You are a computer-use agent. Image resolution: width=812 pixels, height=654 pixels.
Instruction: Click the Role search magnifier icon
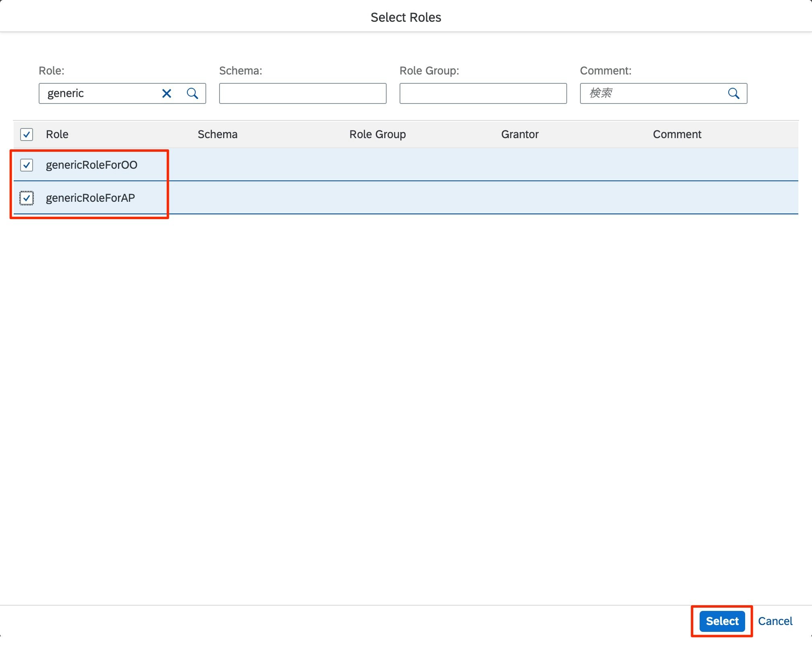pos(193,93)
